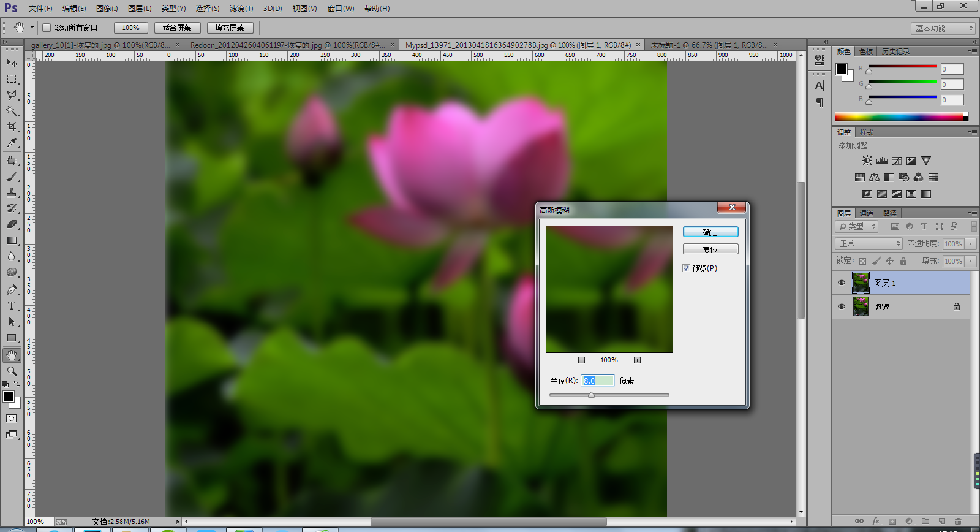The image size is (980, 532).
Task: Open the 基本功能 workspace dropdown
Action: point(943,28)
